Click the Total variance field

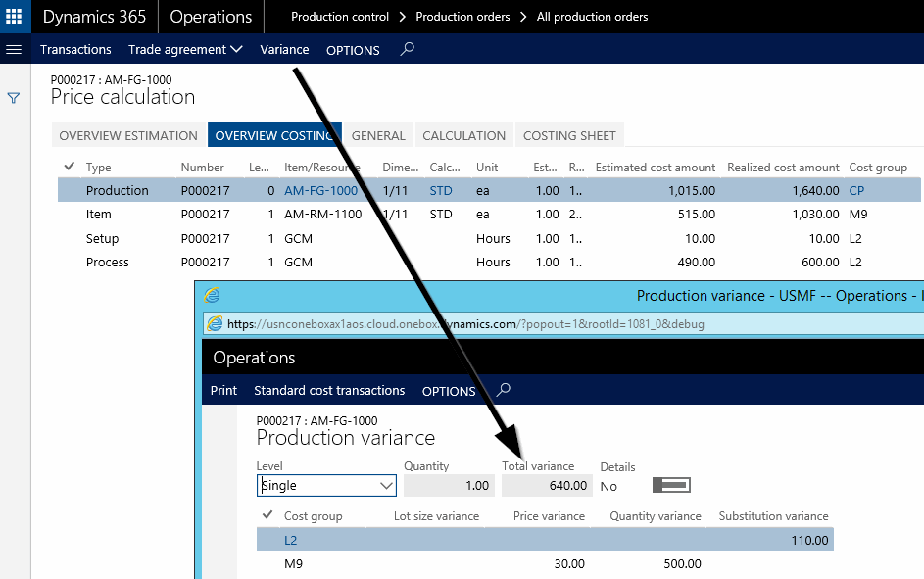point(547,486)
